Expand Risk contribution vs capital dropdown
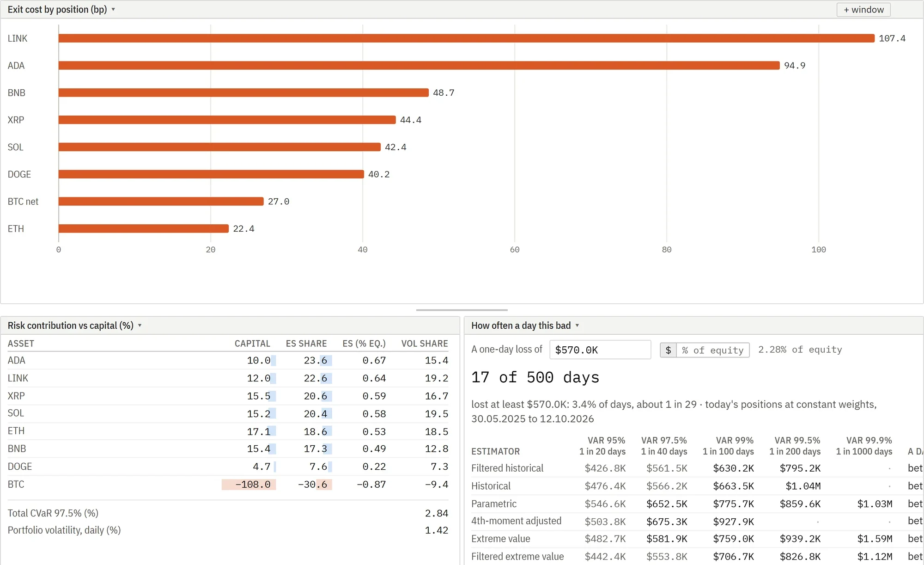 click(x=74, y=325)
